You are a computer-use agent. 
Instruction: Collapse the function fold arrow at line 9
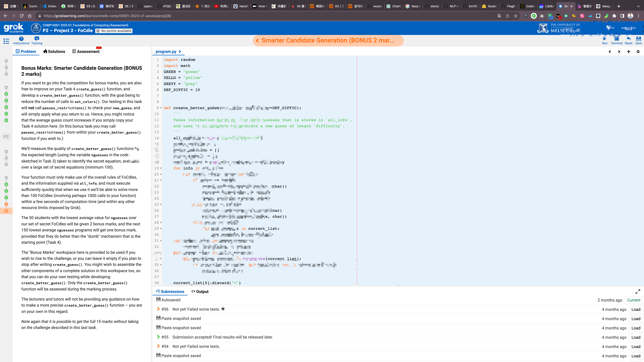click(x=161, y=108)
